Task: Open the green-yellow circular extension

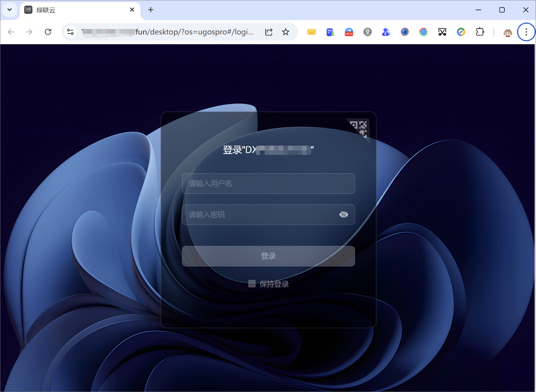Action: tap(461, 32)
